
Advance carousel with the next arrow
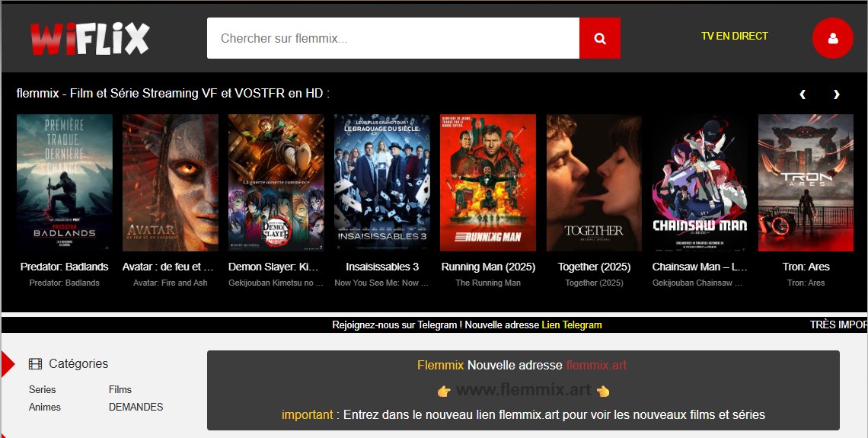836,94
